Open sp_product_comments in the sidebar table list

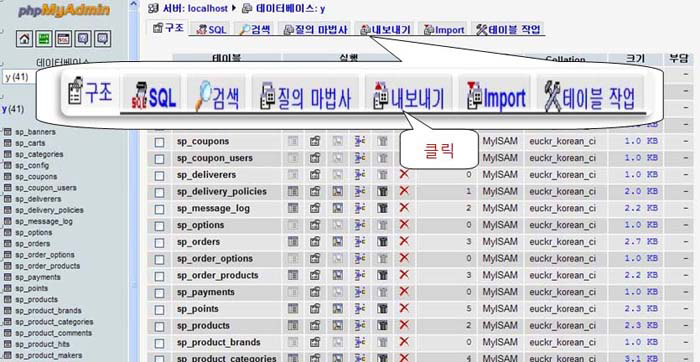(54, 333)
